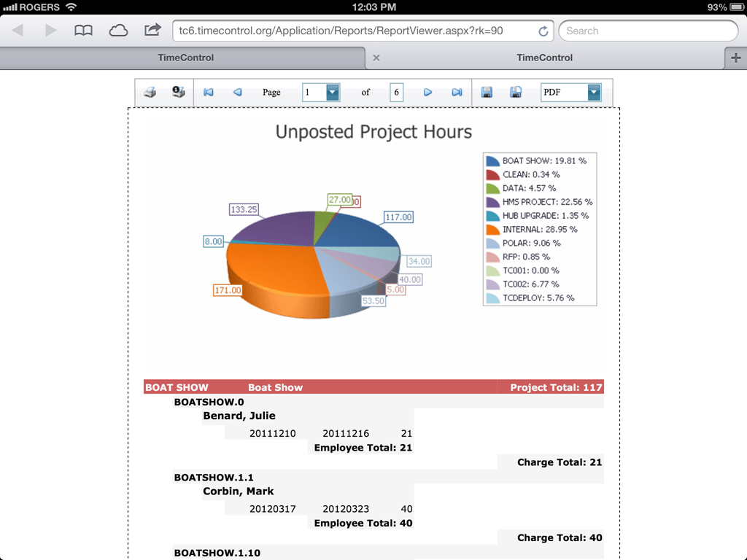Close the left TimeControl tab
This screenshot has height=560, width=747.
click(375, 58)
